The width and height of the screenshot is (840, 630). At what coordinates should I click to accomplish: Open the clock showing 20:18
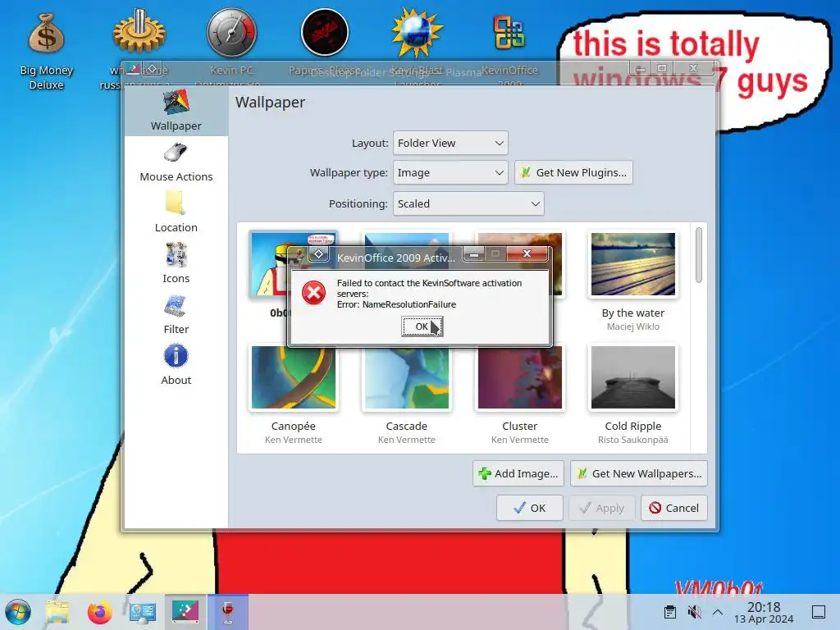pos(764,612)
